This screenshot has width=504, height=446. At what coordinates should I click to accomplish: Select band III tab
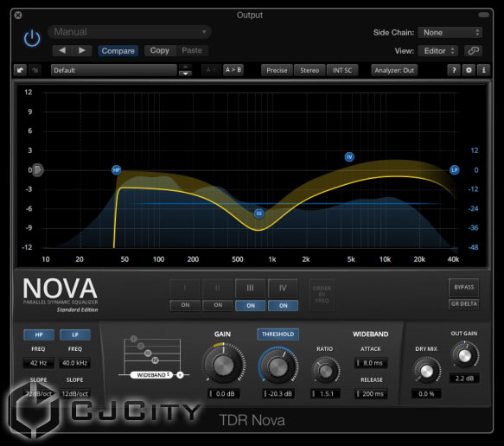tap(250, 288)
